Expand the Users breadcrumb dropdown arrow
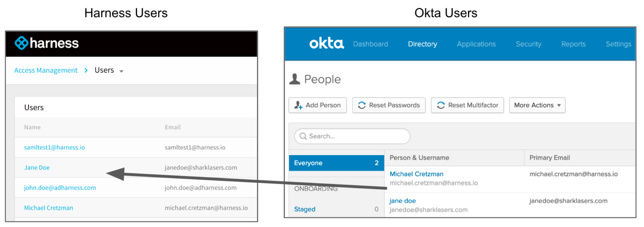 pyautogui.click(x=121, y=71)
